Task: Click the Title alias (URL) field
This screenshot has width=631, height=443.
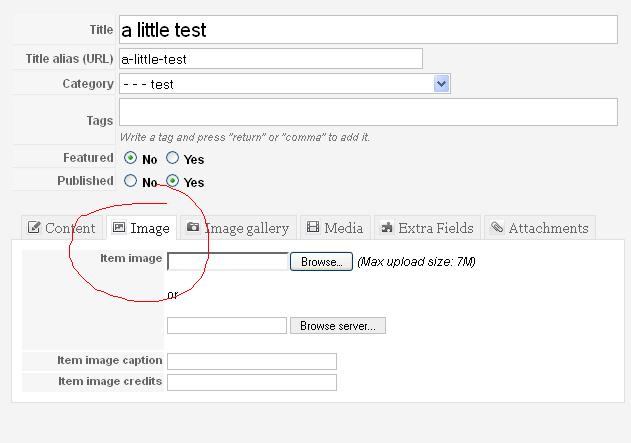Action: click(x=271, y=59)
